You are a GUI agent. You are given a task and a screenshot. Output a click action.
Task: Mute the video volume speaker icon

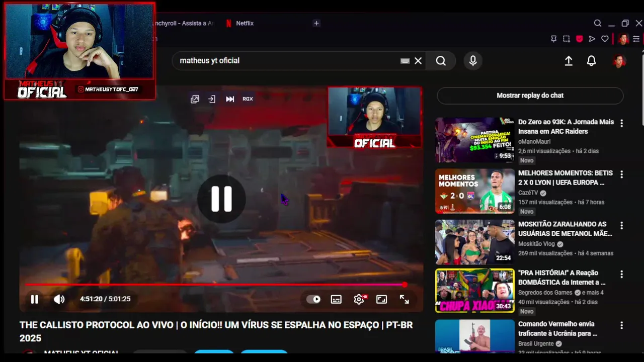(59, 299)
